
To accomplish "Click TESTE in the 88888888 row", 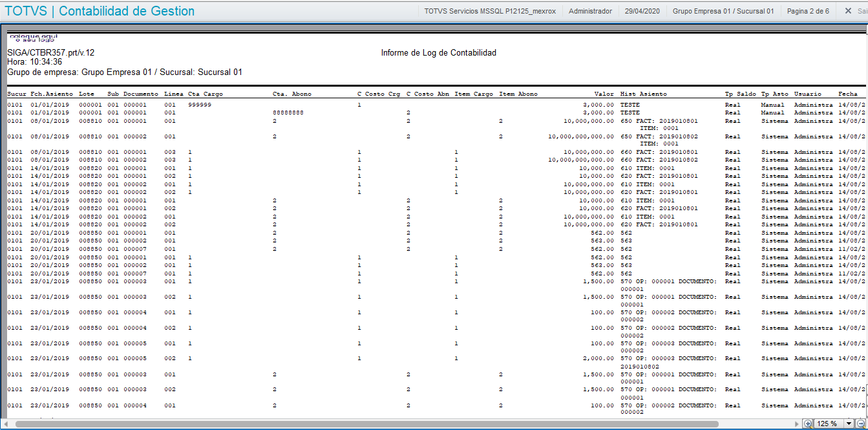I will (630, 113).
